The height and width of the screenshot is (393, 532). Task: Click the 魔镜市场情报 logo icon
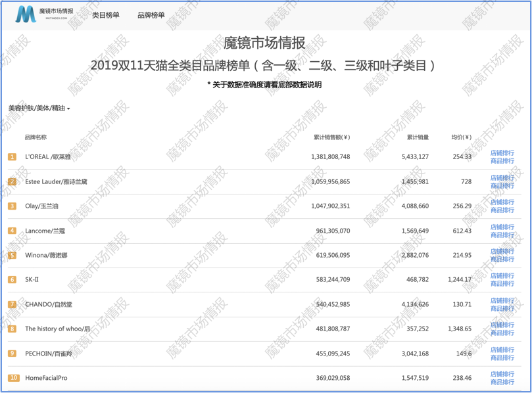click(26, 14)
